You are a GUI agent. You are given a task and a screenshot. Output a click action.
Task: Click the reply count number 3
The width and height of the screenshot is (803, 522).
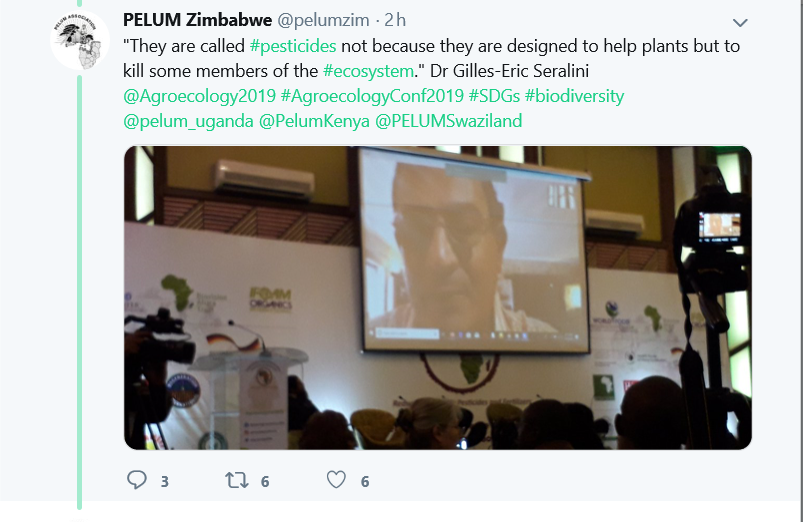[x=164, y=482]
